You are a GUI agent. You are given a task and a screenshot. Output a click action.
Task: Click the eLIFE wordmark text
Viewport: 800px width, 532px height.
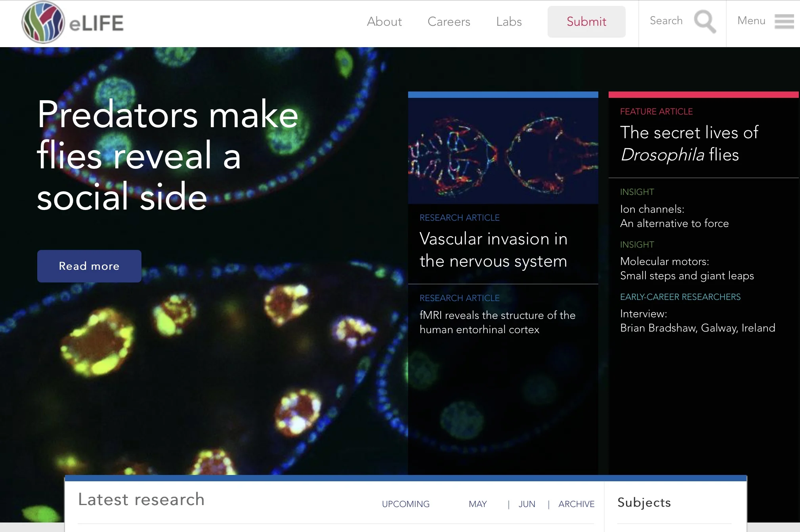tap(96, 23)
